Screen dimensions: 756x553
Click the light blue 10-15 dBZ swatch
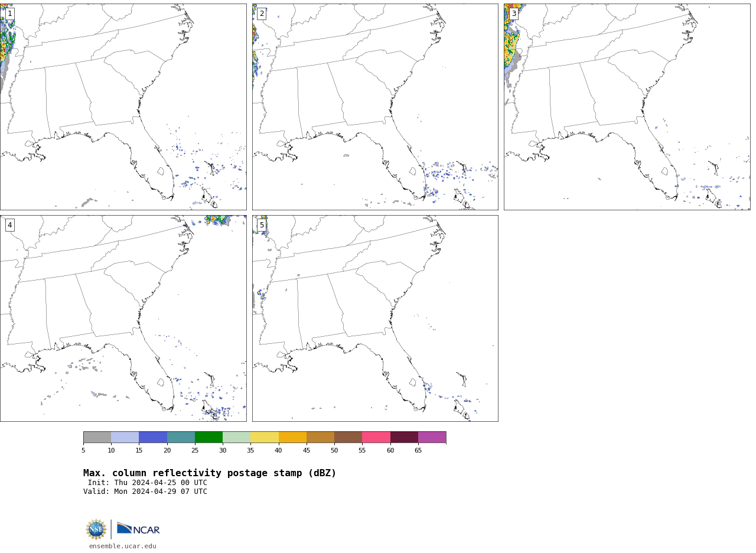(x=125, y=437)
